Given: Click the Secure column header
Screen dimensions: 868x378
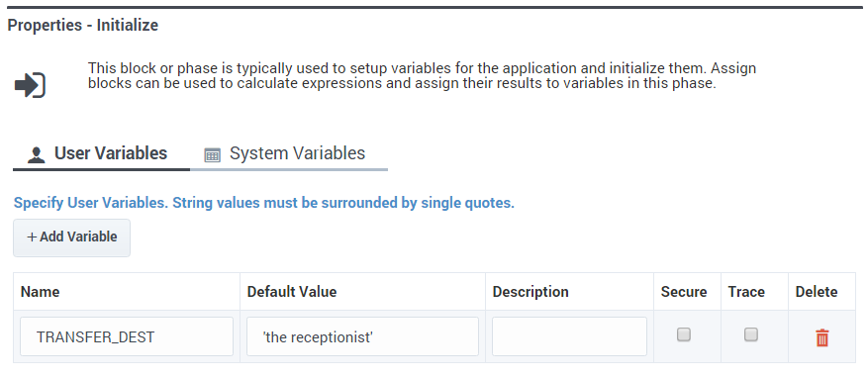Looking at the screenshot, I should click(684, 292).
